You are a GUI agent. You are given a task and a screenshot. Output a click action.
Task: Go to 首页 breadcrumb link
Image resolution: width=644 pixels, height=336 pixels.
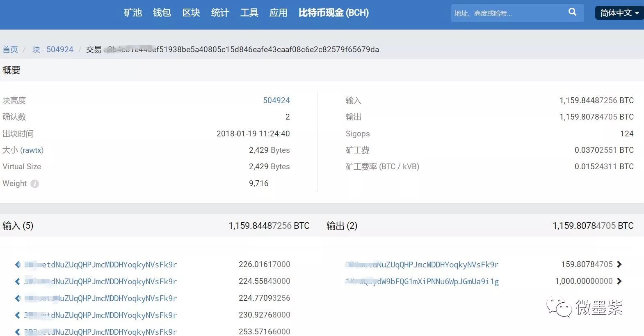pyautogui.click(x=10, y=49)
